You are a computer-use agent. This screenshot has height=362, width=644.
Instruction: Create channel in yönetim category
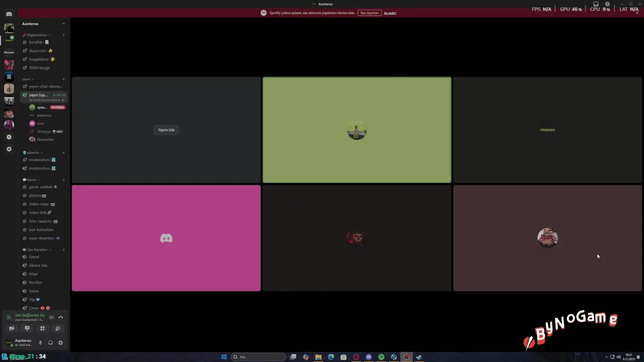coord(63,153)
